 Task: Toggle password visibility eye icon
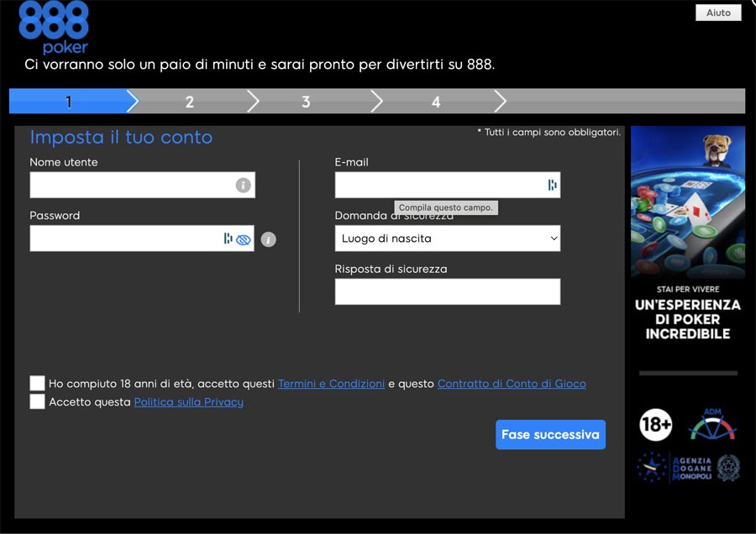click(244, 239)
